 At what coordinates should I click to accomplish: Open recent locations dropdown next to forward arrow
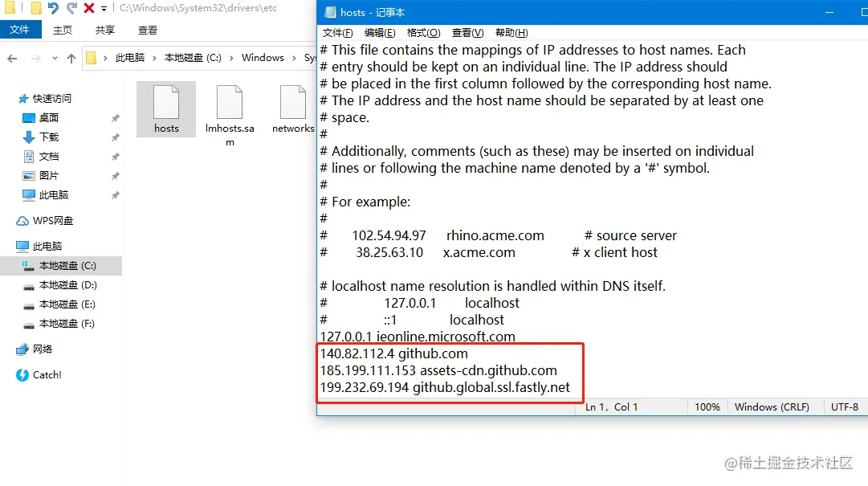pyautogui.click(x=55, y=58)
